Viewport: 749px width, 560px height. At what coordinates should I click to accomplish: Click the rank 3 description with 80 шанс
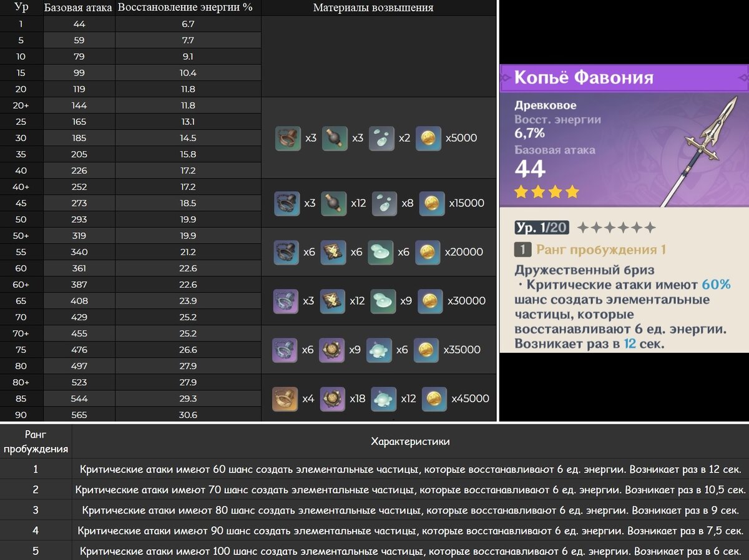(x=410, y=510)
